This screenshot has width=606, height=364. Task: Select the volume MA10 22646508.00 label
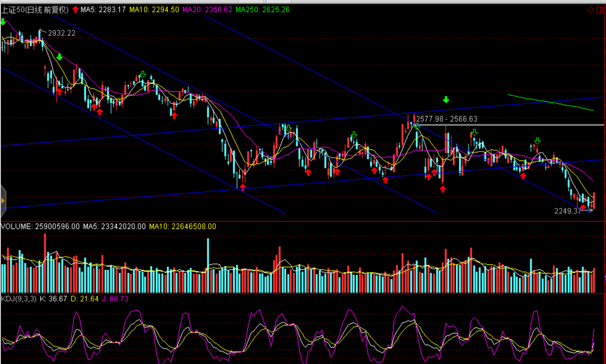(x=182, y=226)
